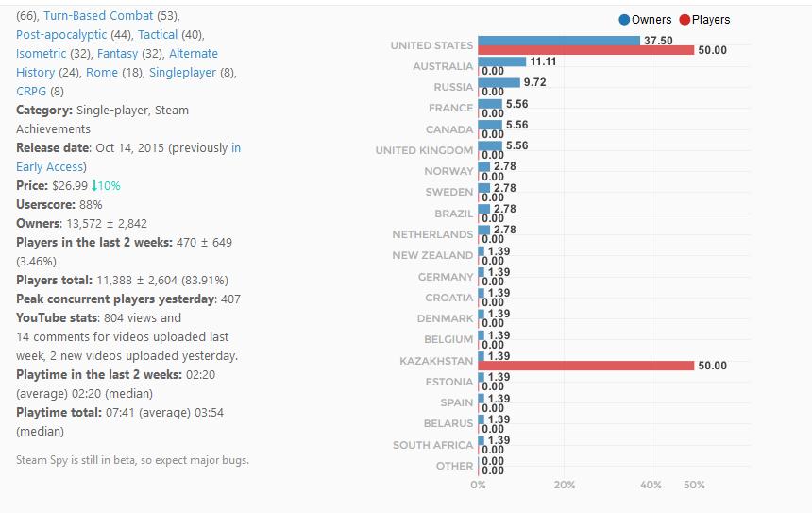
Task: Select Russia blue Owners bar
Action: click(499, 82)
